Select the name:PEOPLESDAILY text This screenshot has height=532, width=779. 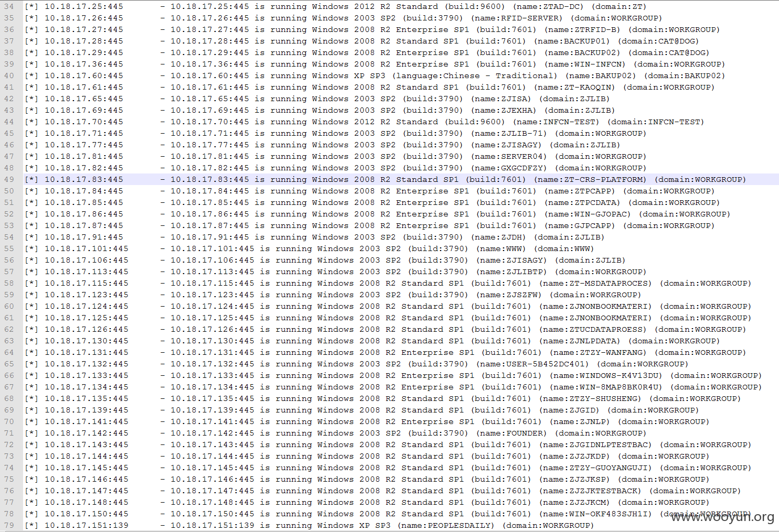point(449,526)
